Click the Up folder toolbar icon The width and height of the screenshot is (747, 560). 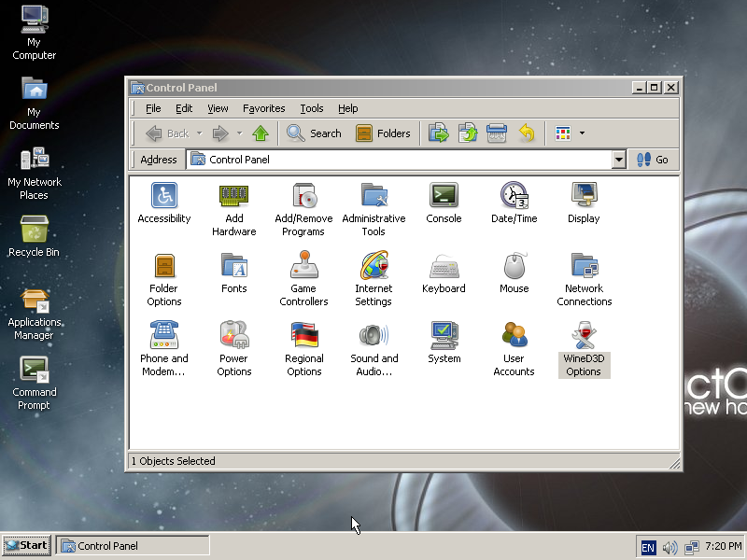(x=261, y=133)
